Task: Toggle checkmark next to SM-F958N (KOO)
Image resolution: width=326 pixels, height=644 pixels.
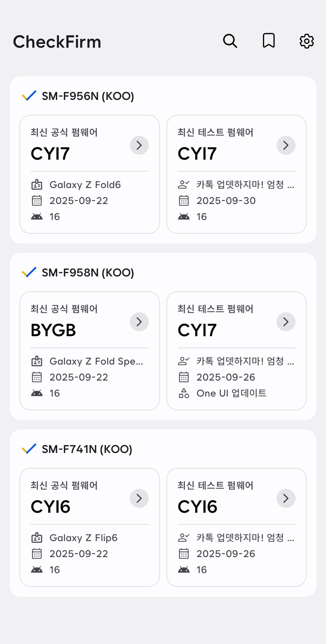Action: tap(29, 272)
